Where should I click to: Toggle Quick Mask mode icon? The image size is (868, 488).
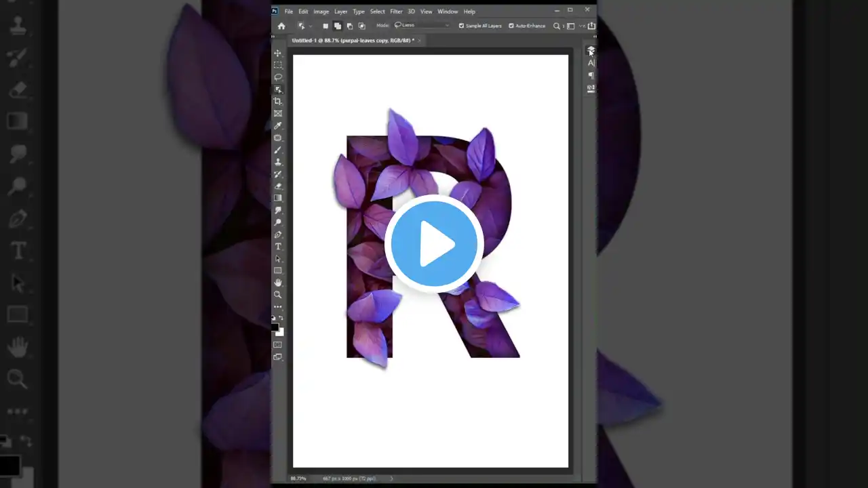277,345
